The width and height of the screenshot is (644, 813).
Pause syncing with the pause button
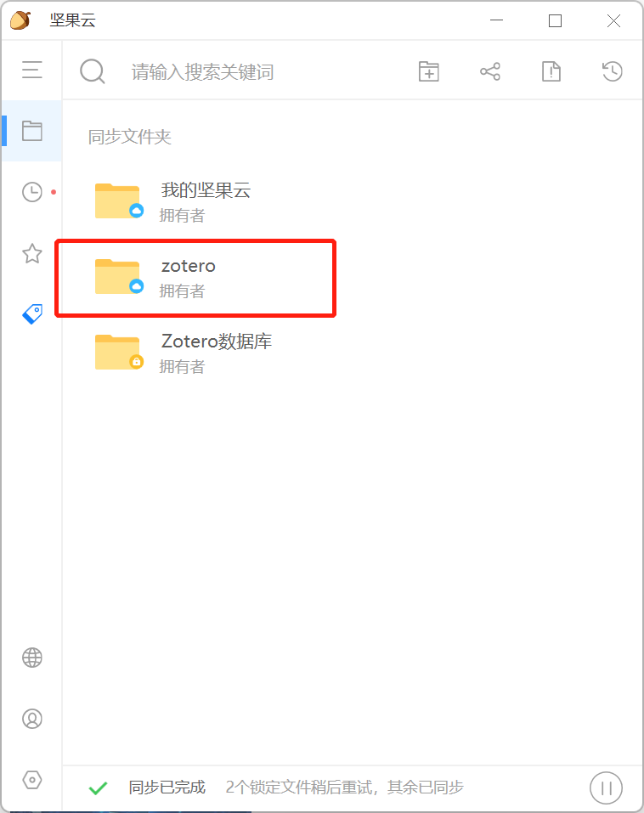coord(606,788)
